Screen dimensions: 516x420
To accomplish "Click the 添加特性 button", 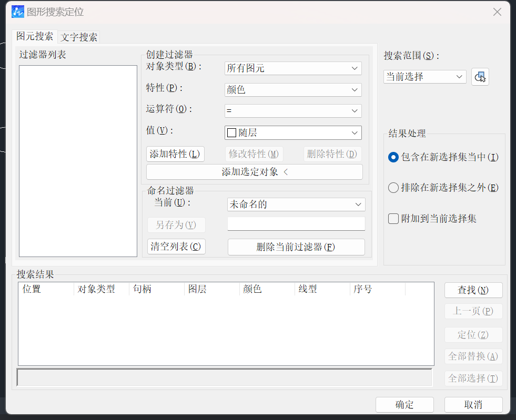I will pyautogui.click(x=175, y=154).
